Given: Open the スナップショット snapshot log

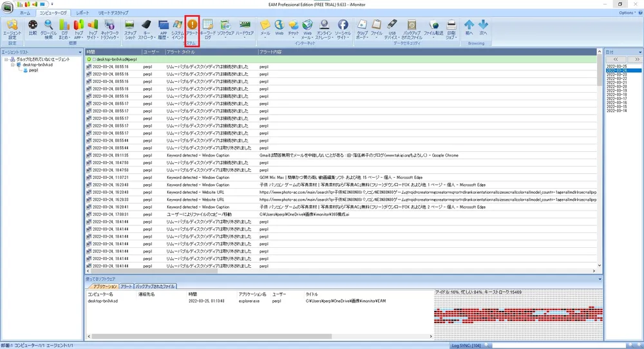Looking at the screenshot, I should coord(130,29).
